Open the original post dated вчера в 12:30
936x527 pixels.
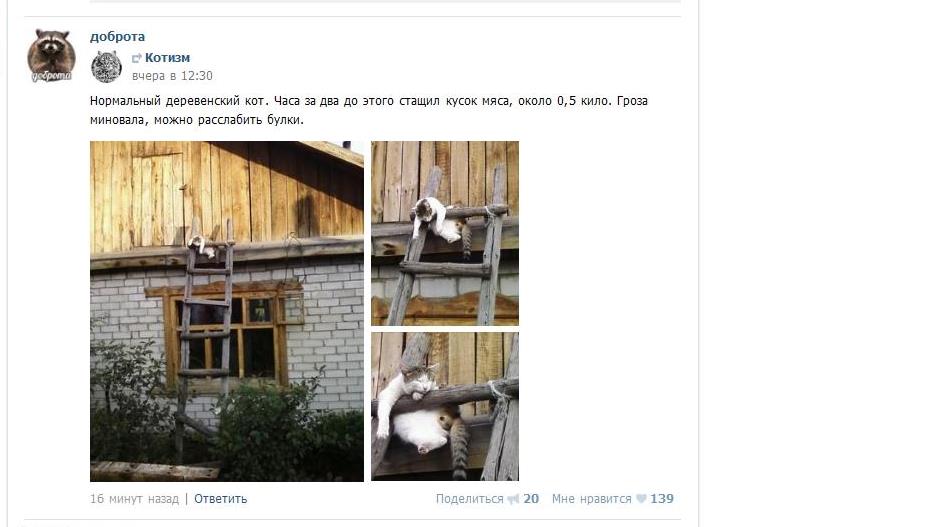click(x=172, y=76)
